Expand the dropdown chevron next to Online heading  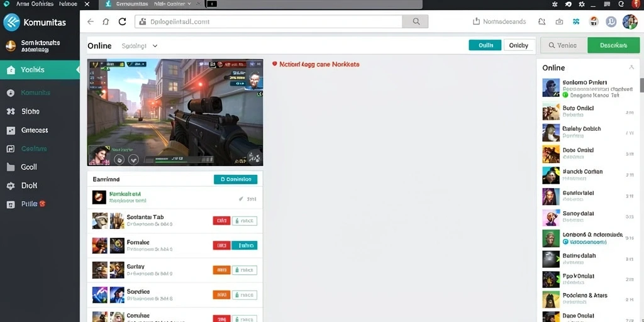(x=155, y=46)
